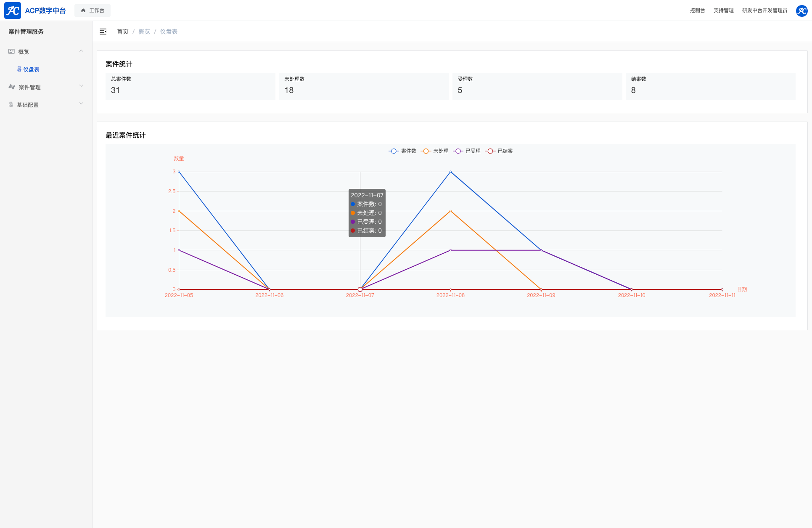Click 研发中台开发管理员 user name
Screen dimensions: 812x528
pyautogui.click(x=764, y=11)
